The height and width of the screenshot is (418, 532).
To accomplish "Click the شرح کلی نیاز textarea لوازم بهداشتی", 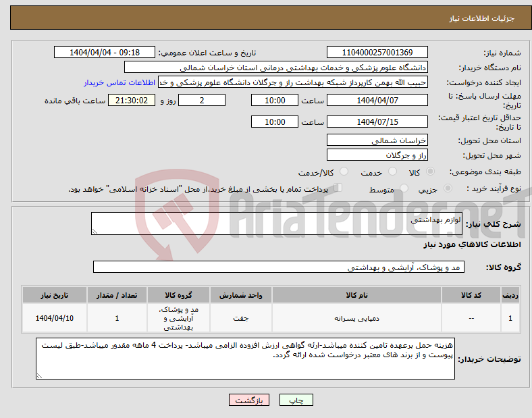I will [277, 224].
